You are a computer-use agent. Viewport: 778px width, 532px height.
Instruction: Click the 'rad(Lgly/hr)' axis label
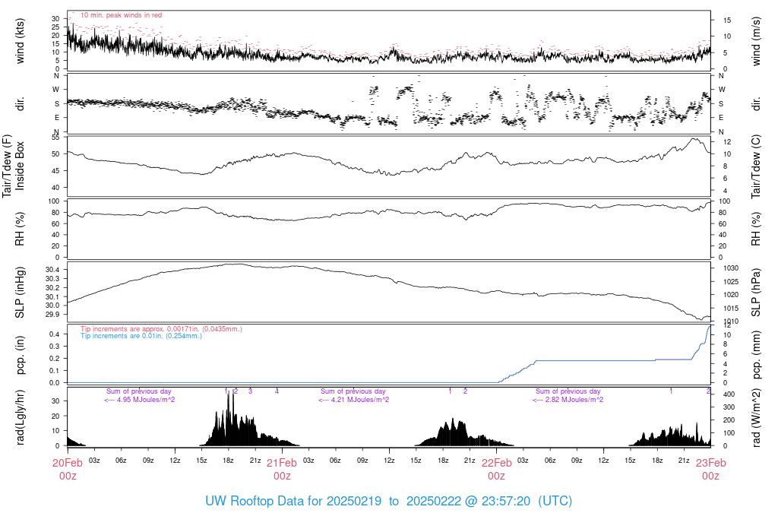pyautogui.click(x=20, y=417)
